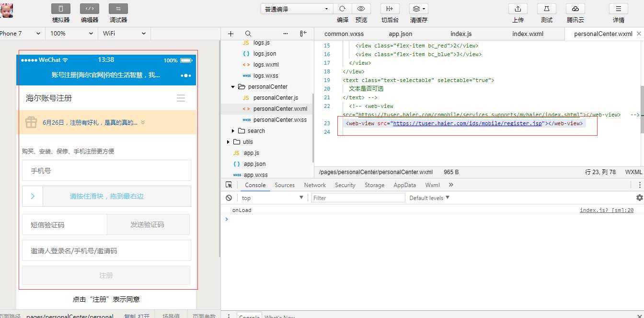Screen dimensions: 644x318
Task: Click the 注册 register button
Action: pyautogui.click(x=106, y=275)
